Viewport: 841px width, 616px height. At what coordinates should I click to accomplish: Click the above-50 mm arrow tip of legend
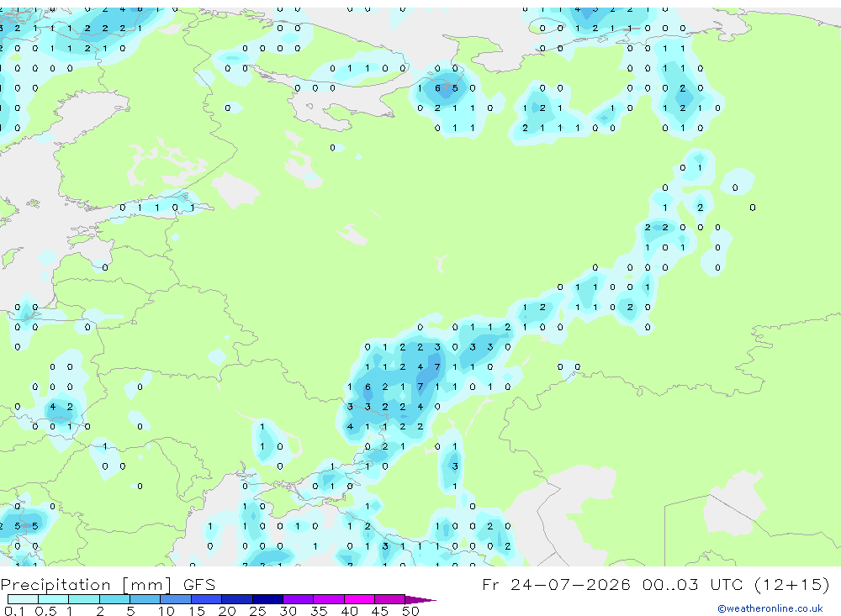pyautogui.click(x=420, y=600)
